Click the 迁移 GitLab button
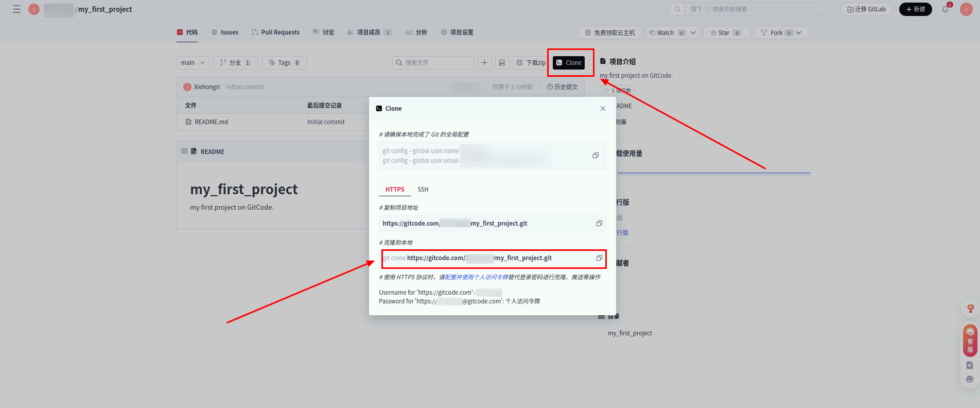Image resolution: width=980 pixels, height=408 pixels. (866, 9)
